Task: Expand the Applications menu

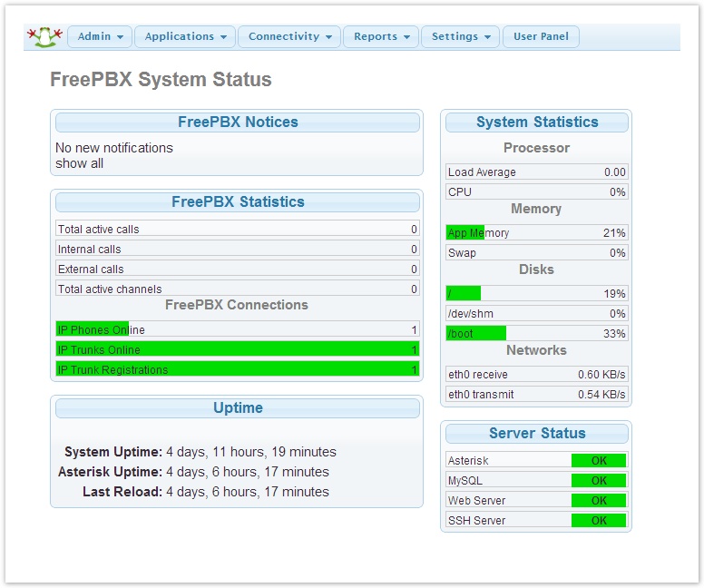Action: click(185, 36)
